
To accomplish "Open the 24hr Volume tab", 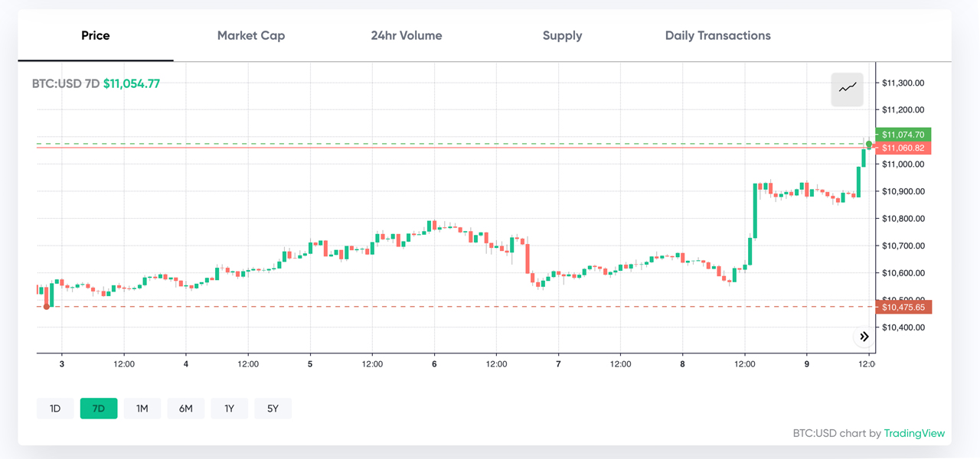I will [x=407, y=36].
